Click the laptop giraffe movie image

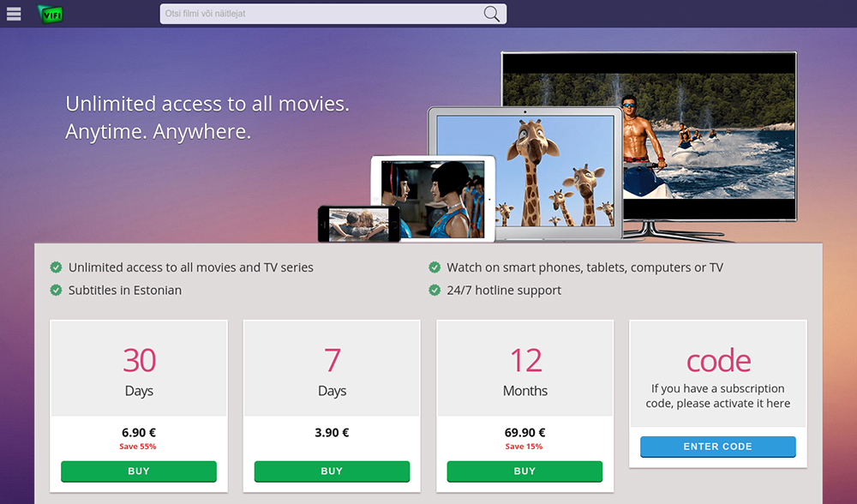(525, 171)
